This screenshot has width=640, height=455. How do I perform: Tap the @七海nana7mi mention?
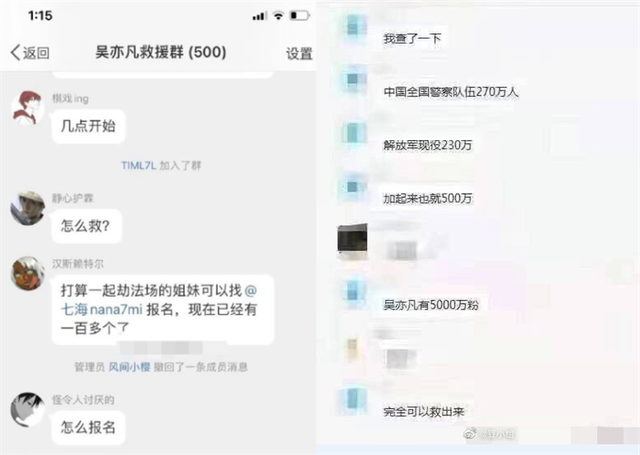point(159,300)
